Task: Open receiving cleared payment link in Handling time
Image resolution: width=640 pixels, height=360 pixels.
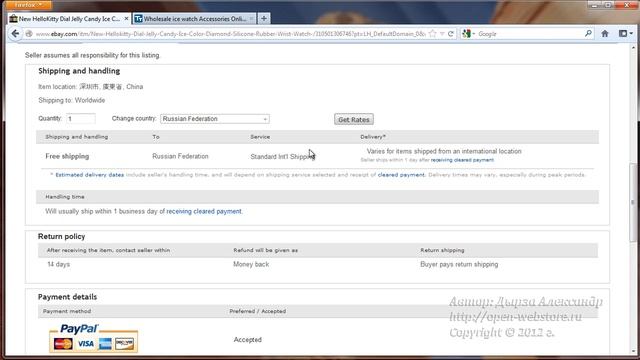Action: tap(204, 211)
